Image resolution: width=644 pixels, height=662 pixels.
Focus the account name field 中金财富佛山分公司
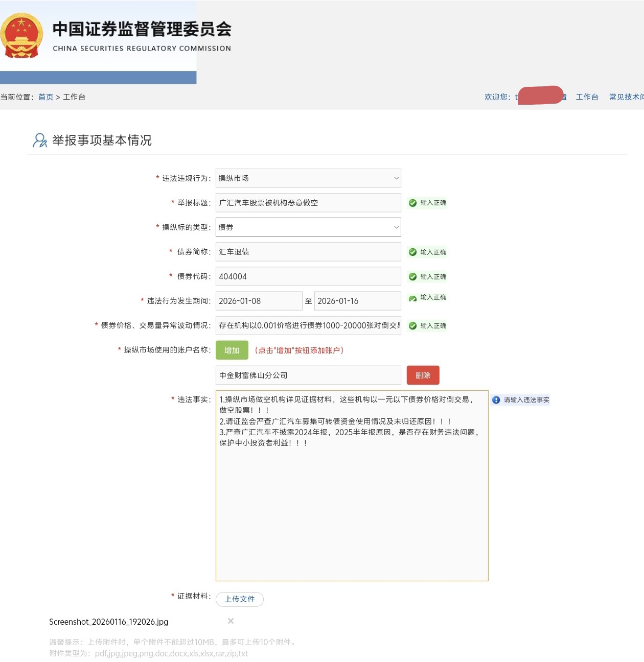308,375
